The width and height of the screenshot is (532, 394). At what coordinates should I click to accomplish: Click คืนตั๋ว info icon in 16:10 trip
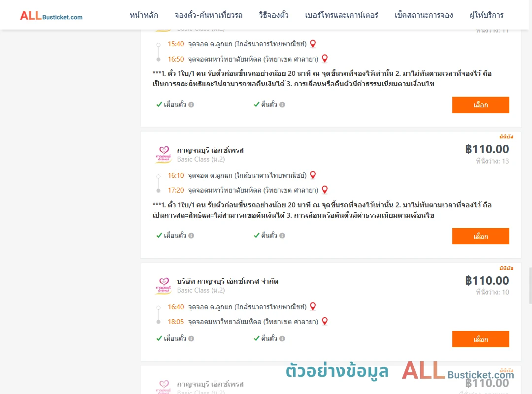282,235
